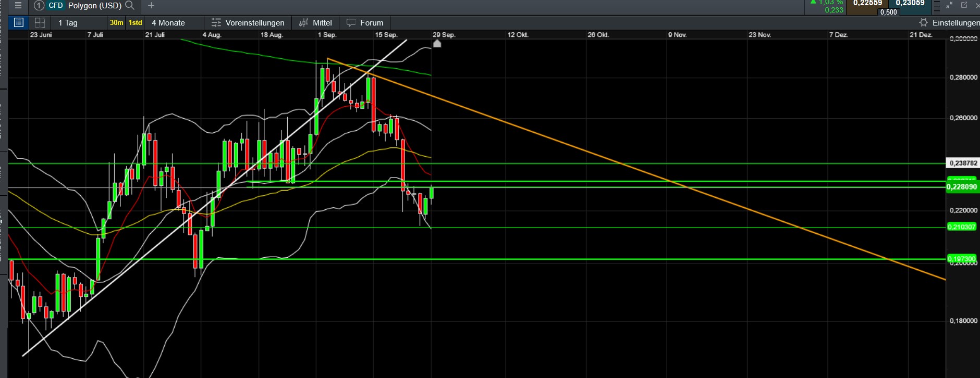Click the sell price 0,22559

click(867, 3)
